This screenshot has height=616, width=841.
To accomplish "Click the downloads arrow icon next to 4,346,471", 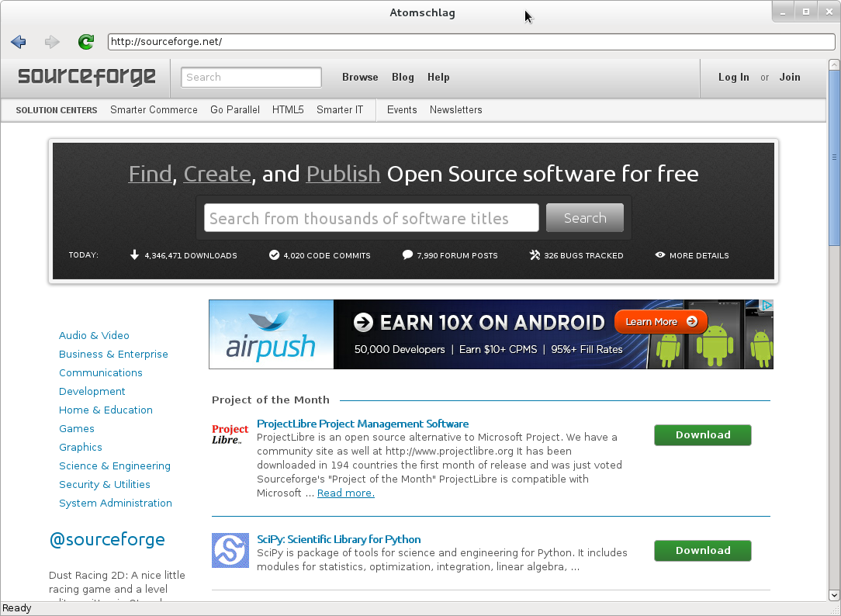I will [x=135, y=254].
